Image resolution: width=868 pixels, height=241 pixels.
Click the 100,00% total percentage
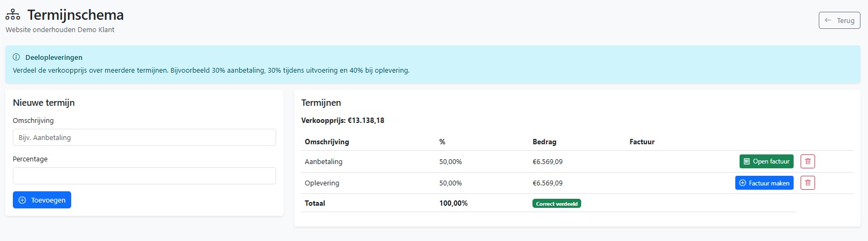(453, 203)
